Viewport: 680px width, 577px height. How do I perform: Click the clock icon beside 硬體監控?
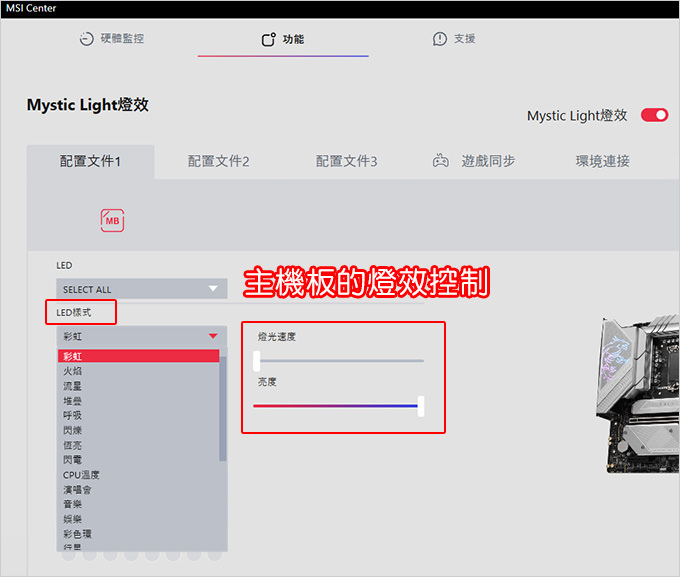pos(86,39)
